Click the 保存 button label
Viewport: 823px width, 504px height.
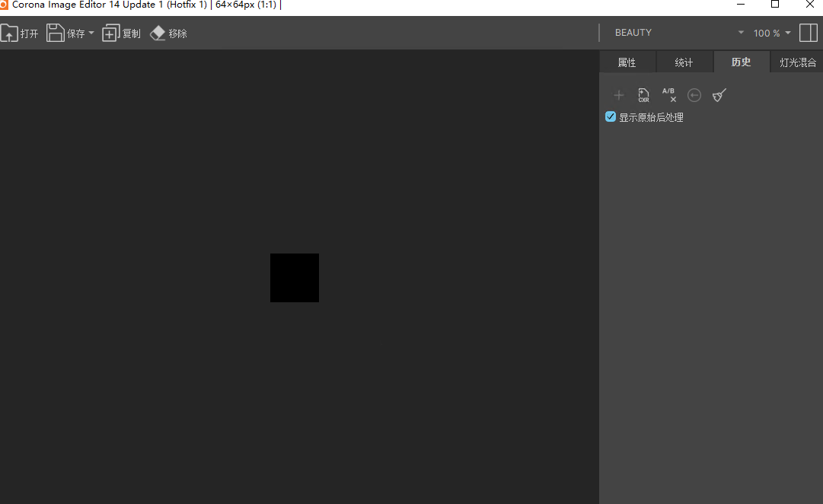(76, 33)
